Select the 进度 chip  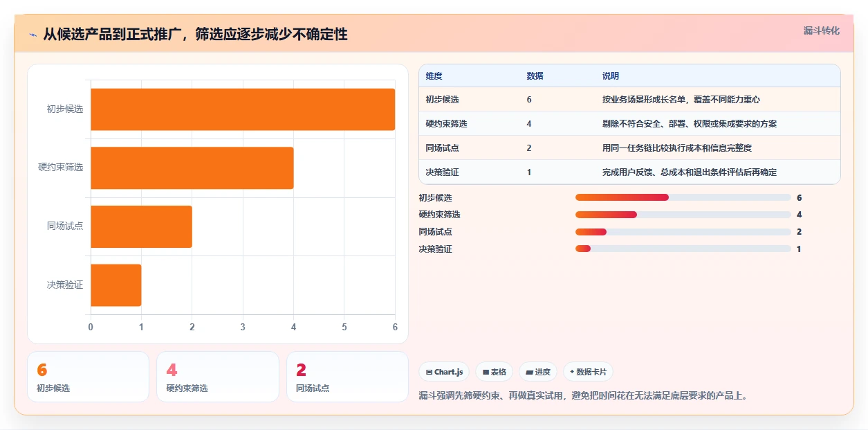[x=538, y=372]
